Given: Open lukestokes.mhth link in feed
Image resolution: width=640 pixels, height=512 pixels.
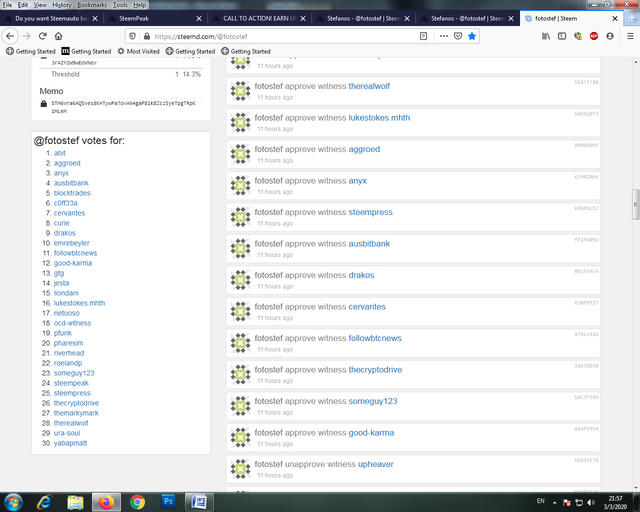Looking at the screenshot, I should [379, 118].
